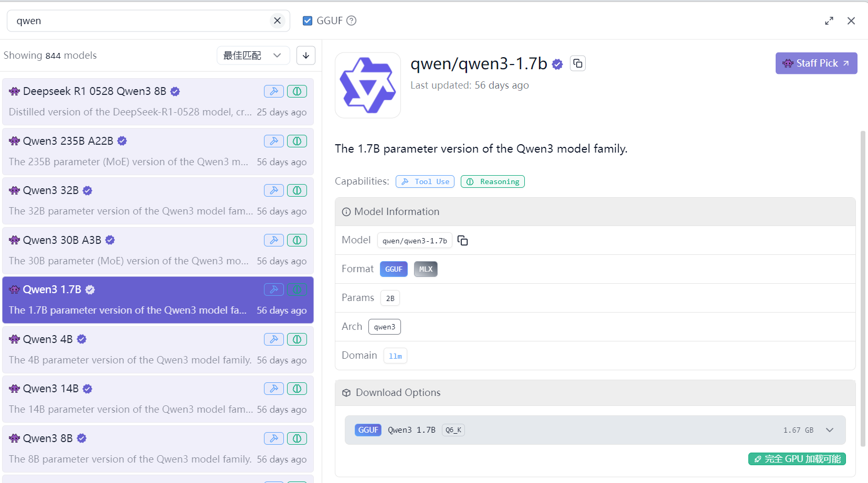Screen dimensions: 868x483
Task: Click the qwen/qwen3-1.7b model path text
Action: [x=415, y=241]
